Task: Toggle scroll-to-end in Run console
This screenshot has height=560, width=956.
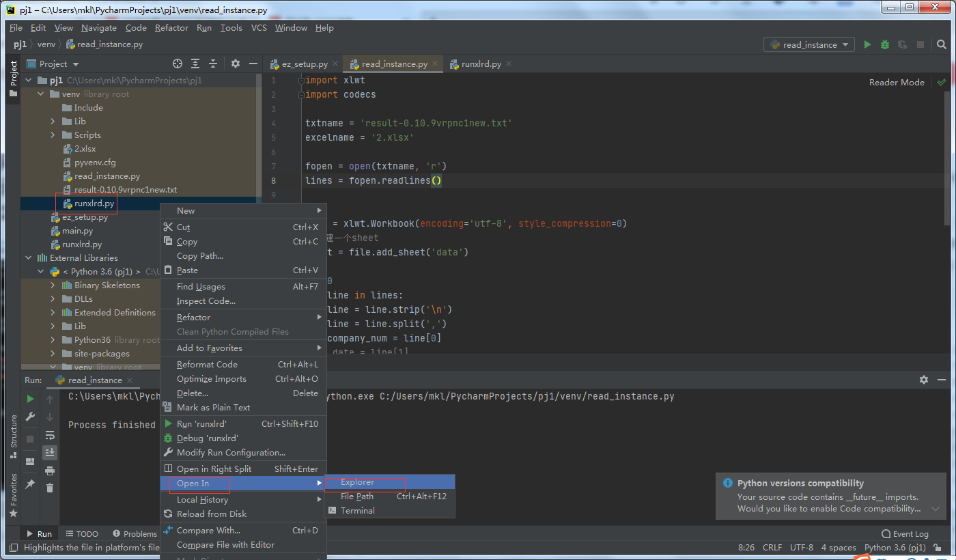Action: tap(50, 452)
